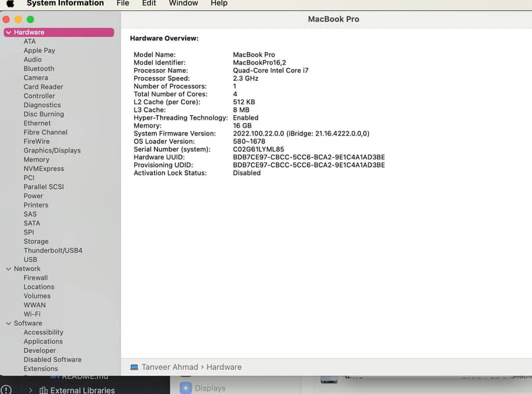Image resolution: width=532 pixels, height=394 pixels.
Task: Select Bluetooth in the sidebar
Action: tap(39, 68)
